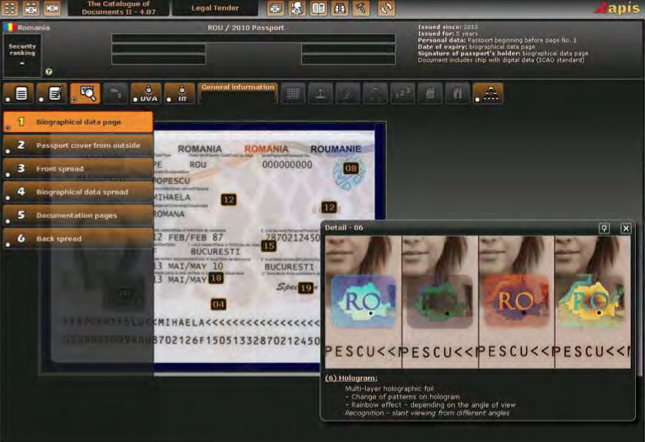Screen dimensions: 645x442
Task: Click the blue RO hologram thumbnail
Action: 363,302
